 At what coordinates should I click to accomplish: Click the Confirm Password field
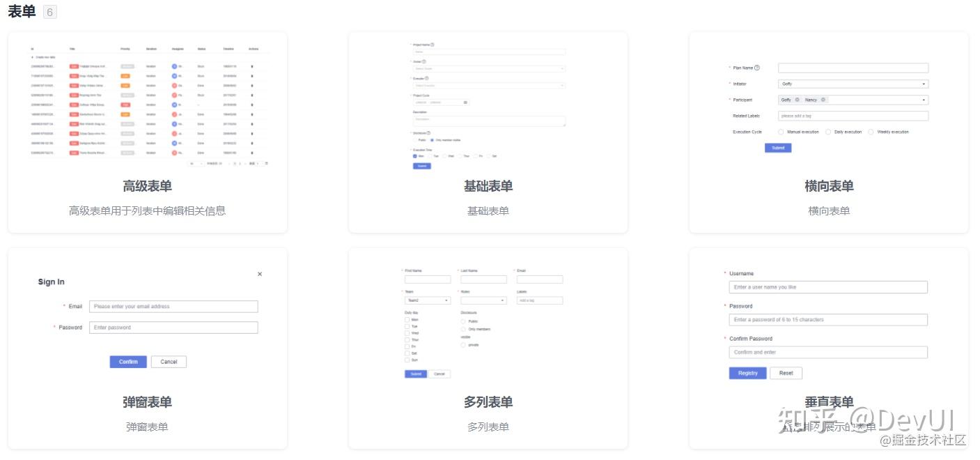click(828, 353)
